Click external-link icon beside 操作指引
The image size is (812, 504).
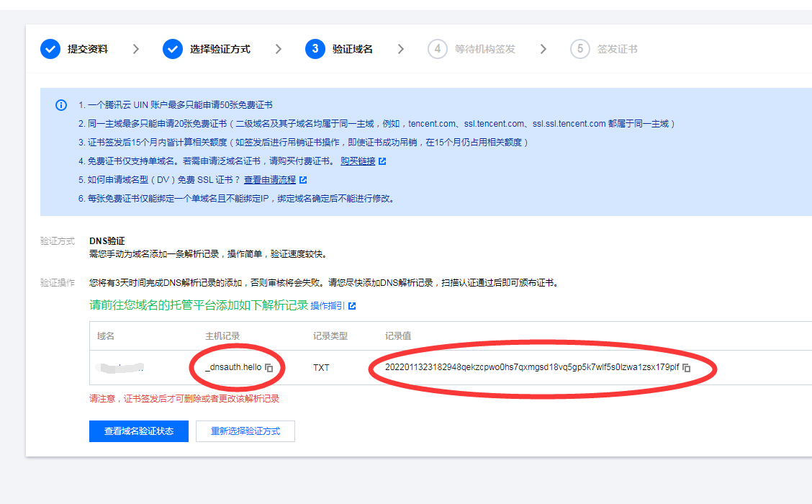[x=352, y=306]
